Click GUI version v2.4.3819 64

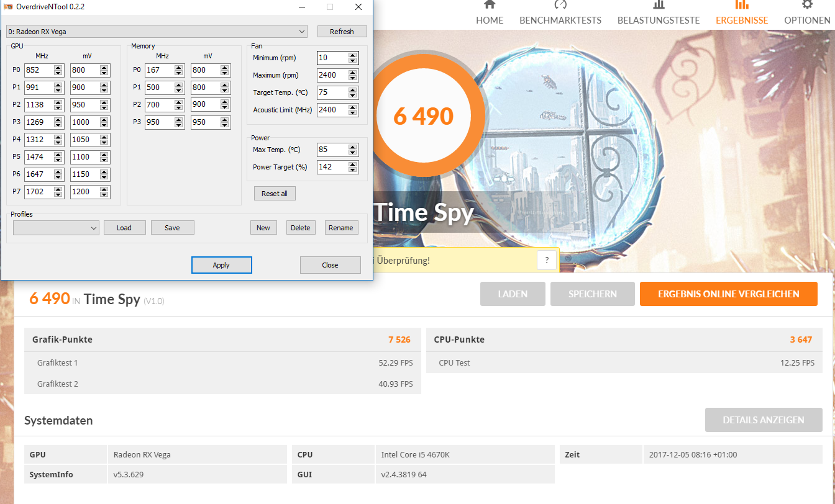pyautogui.click(x=404, y=474)
